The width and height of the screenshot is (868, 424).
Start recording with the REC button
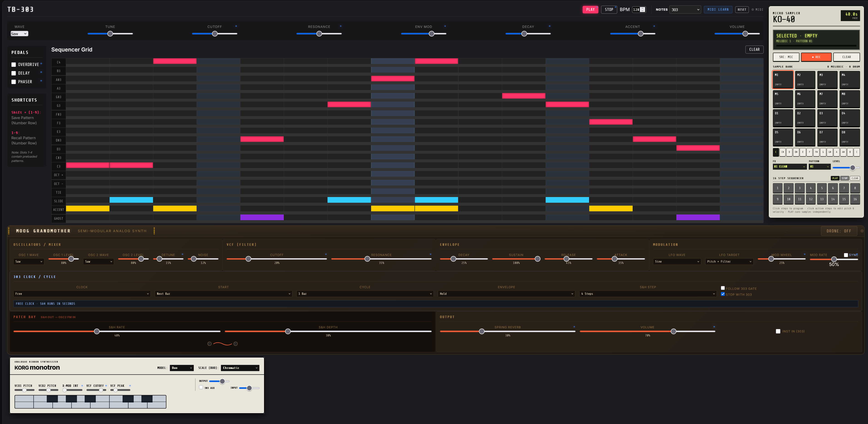pos(816,57)
